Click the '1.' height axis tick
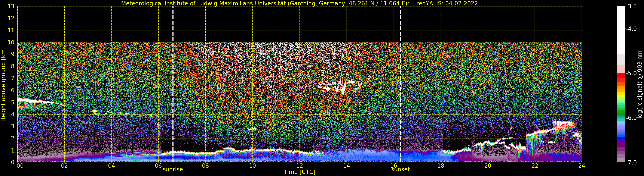 point(13,151)
